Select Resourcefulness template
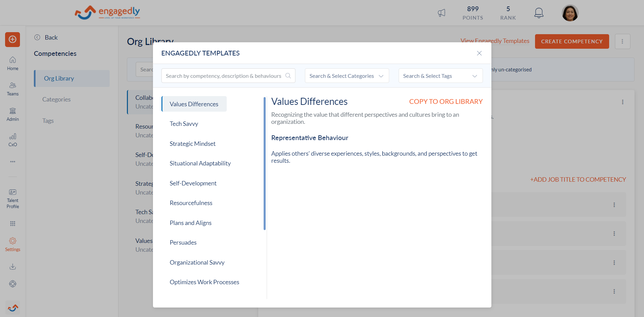644x317 pixels. 191,203
